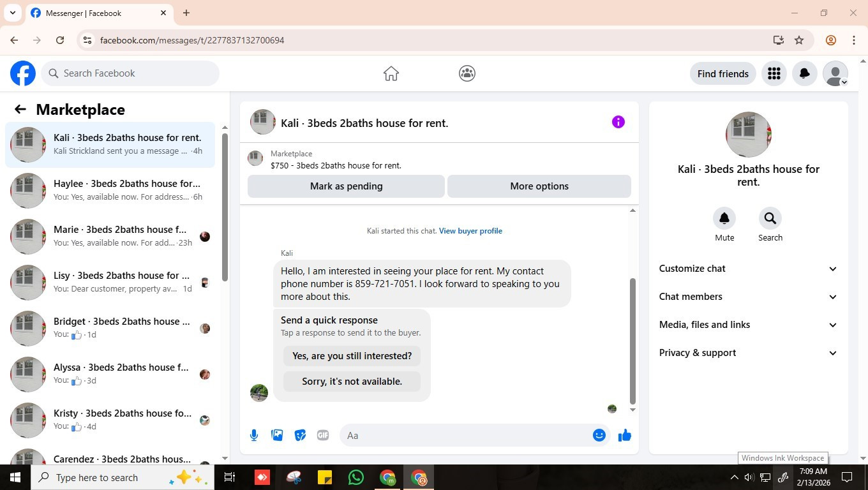
Task: Open the Groups icon in top navigation
Action: coord(467,73)
